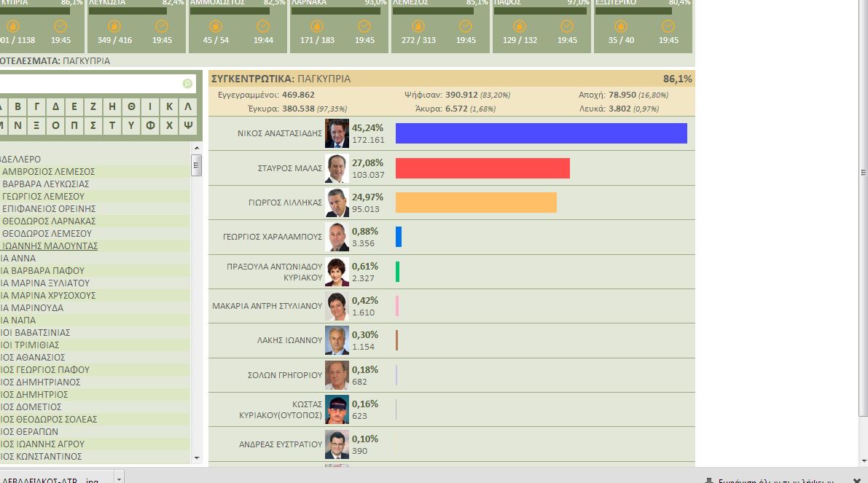Screen dimensions: 868x483
Task: Click photo of ΓΙΩΡΓΟΣ ΛΙΛΛΗΚΑΣ
Action: [337, 203]
